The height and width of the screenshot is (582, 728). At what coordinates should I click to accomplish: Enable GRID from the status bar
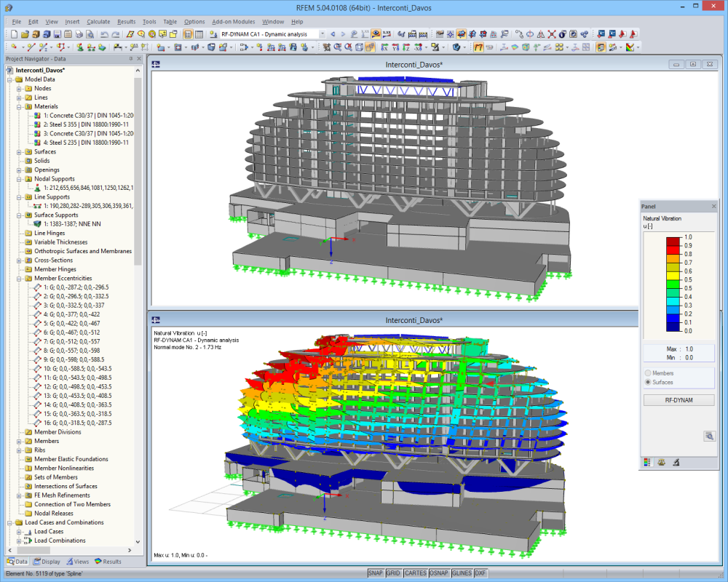pyautogui.click(x=393, y=573)
